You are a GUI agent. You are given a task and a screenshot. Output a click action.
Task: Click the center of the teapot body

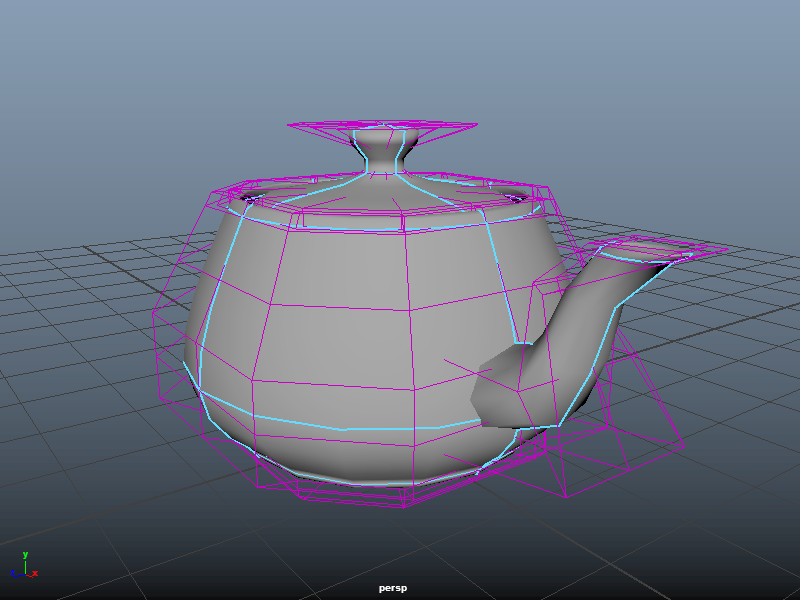coord(340,330)
